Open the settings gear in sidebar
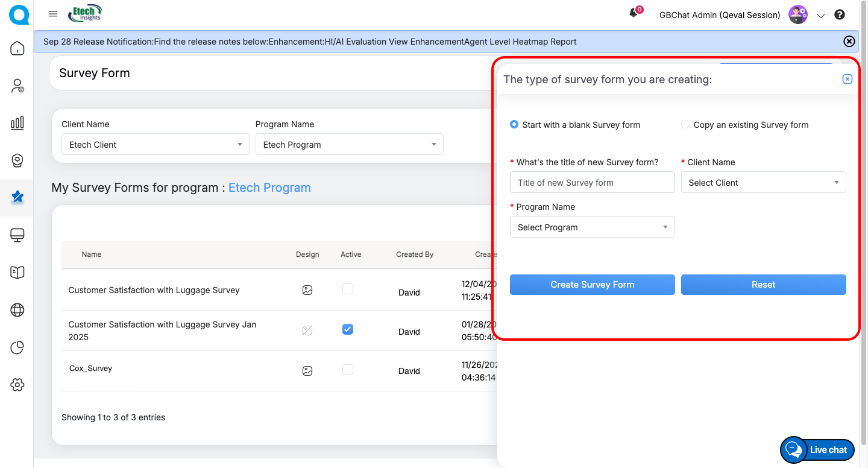This screenshot has height=468, width=868. click(x=17, y=385)
